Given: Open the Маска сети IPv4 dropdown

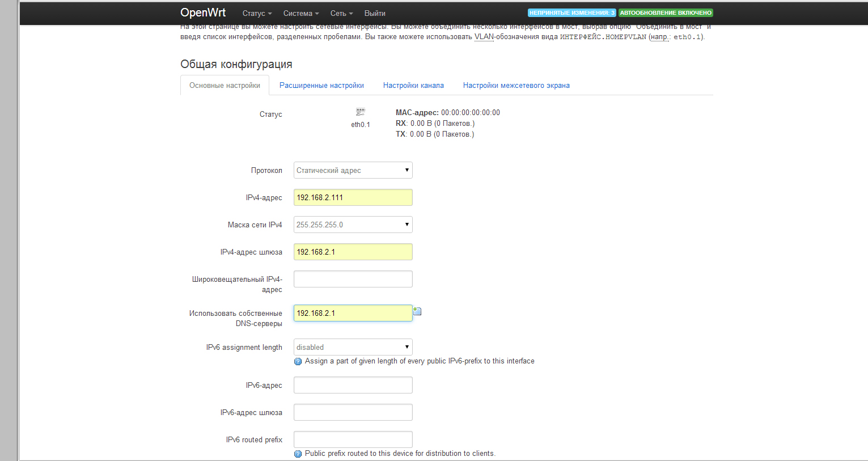Looking at the screenshot, I should pos(353,225).
